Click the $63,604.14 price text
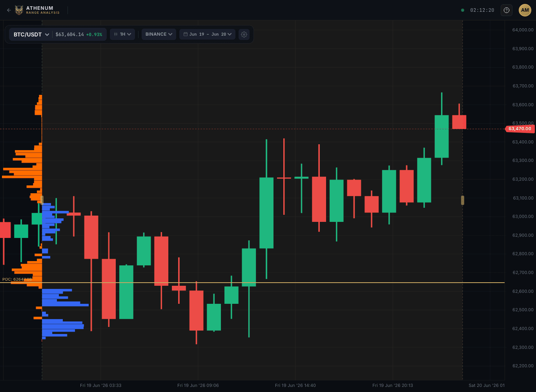 coord(70,34)
